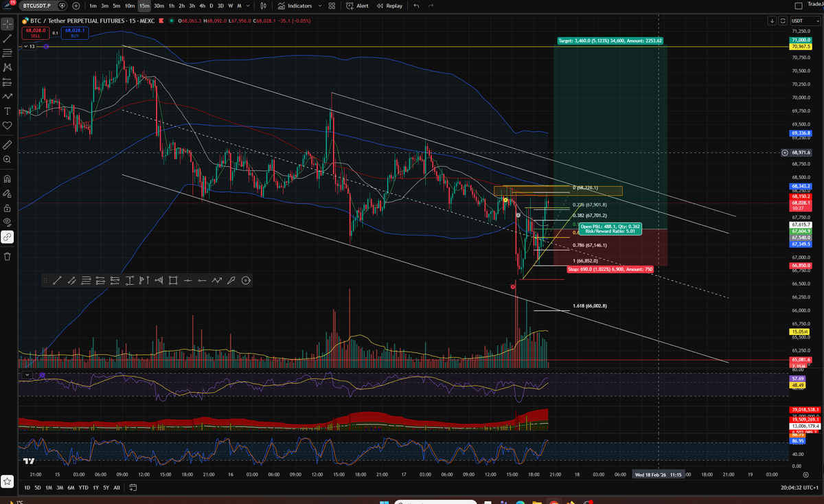The height and width of the screenshot is (504, 824).
Task: Set date range to All
Action: pyautogui.click(x=117, y=488)
